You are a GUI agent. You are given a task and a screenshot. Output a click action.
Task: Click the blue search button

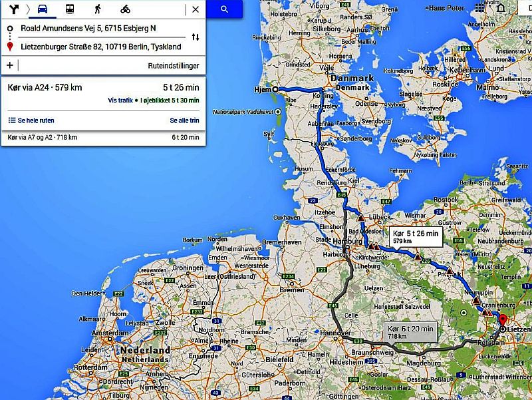(x=224, y=9)
